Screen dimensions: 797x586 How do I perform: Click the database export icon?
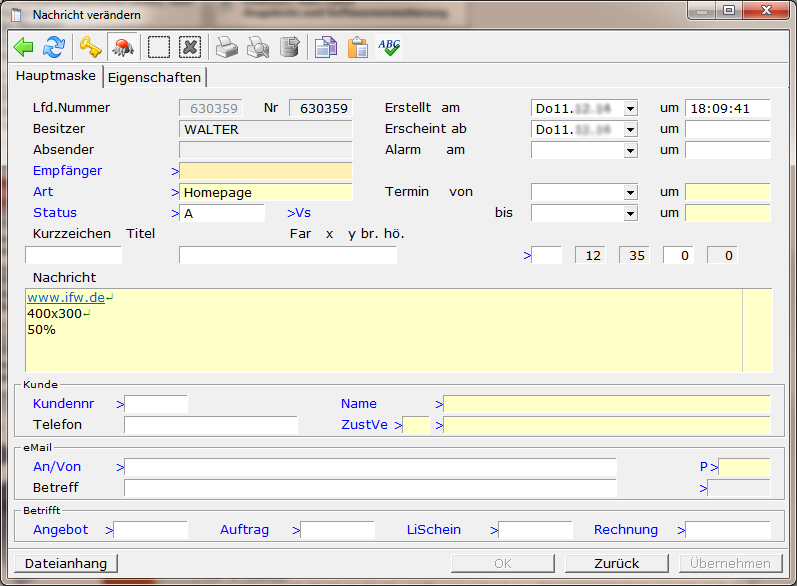290,47
